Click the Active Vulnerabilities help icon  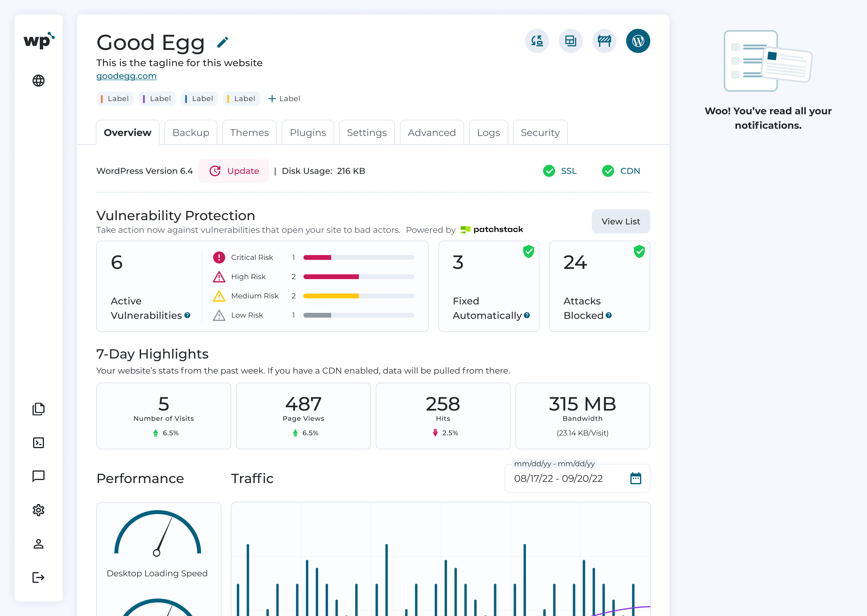click(x=187, y=315)
